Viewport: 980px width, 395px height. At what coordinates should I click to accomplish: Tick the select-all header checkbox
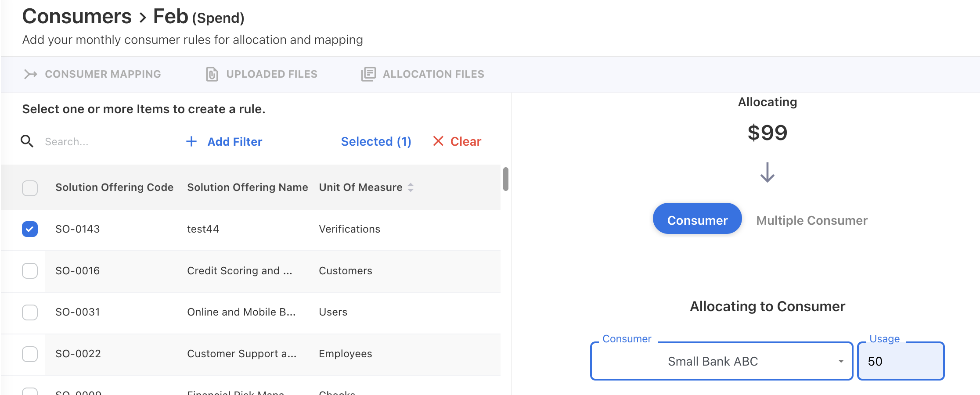[30, 188]
